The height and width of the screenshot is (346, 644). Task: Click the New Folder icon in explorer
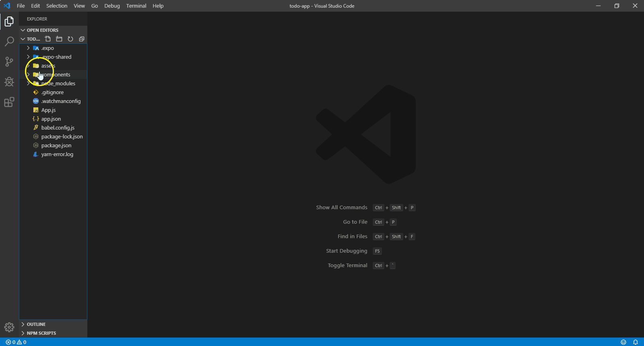point(59,39)
